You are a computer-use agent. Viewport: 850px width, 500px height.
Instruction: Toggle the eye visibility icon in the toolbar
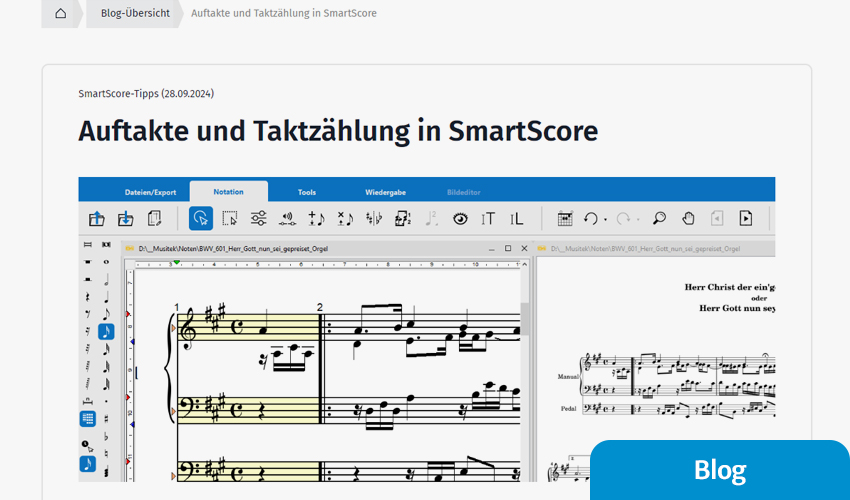click(460, 218)
